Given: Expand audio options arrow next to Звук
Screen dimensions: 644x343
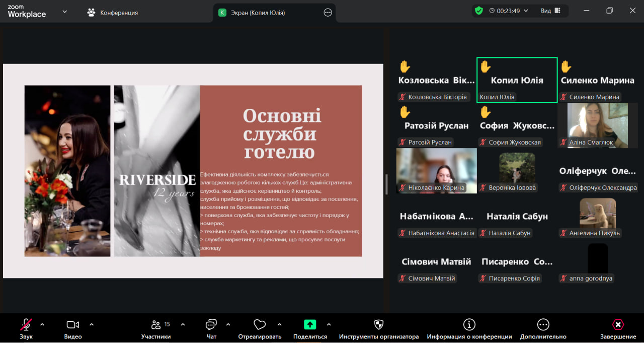Looking at the screenshot, I should tap(42, 324).
